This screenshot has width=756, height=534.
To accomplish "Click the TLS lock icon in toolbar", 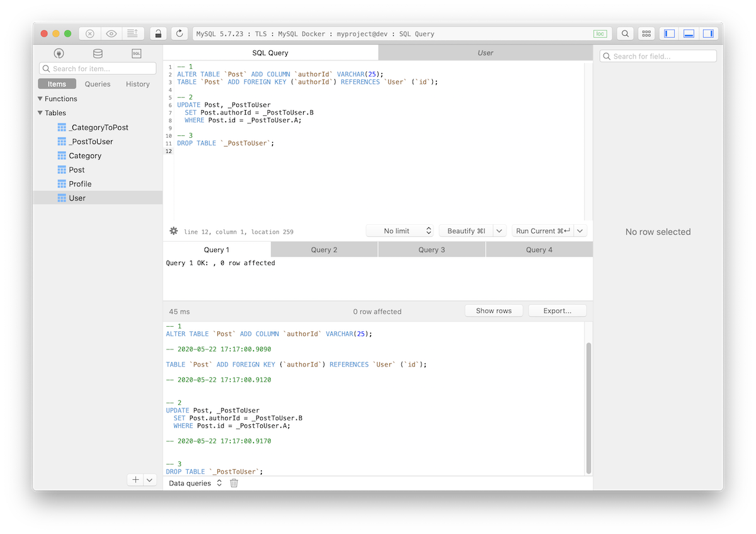I will (x=158, y=33).
